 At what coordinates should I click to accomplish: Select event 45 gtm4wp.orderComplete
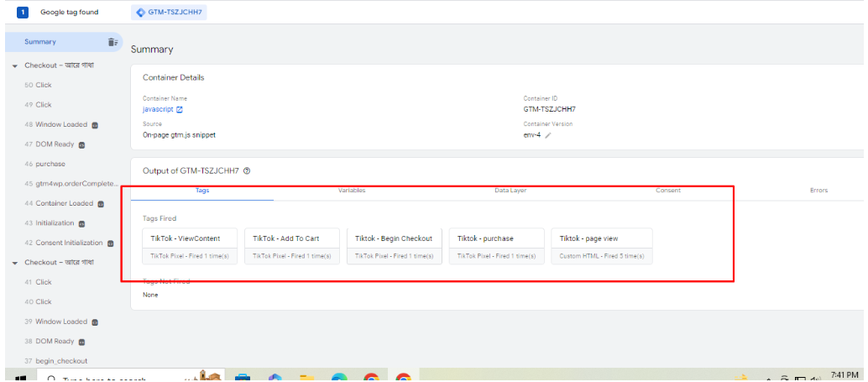pyautogui.click(x=72, y=184)
